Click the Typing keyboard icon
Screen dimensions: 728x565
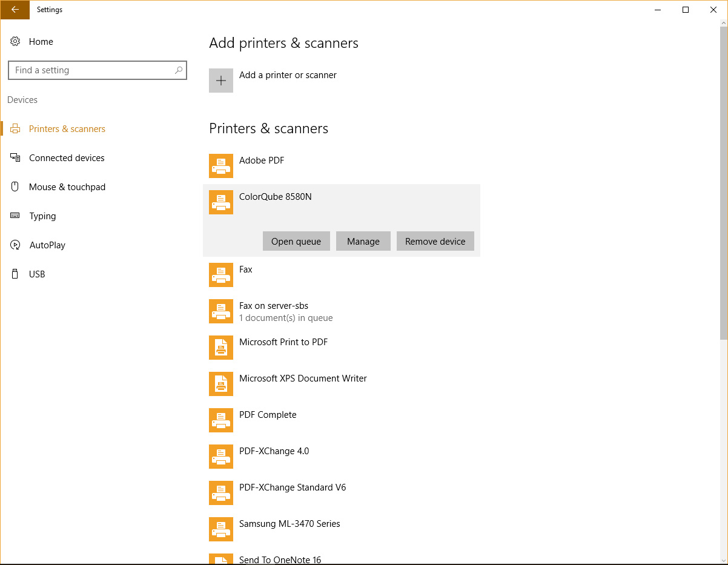[x=15, y=216]
